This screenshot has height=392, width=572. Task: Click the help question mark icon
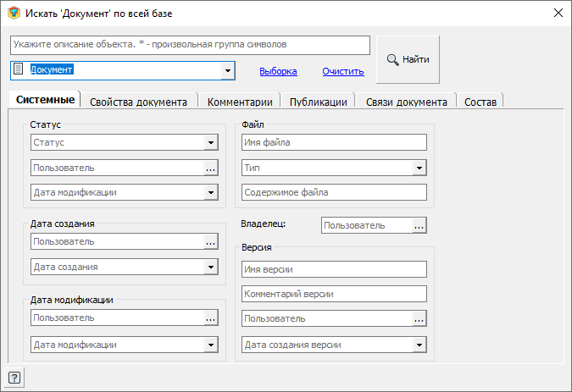[x=14, y=377]
